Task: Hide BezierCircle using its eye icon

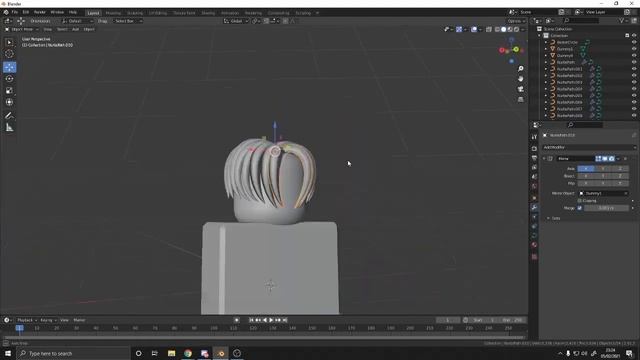Action: 634,42
